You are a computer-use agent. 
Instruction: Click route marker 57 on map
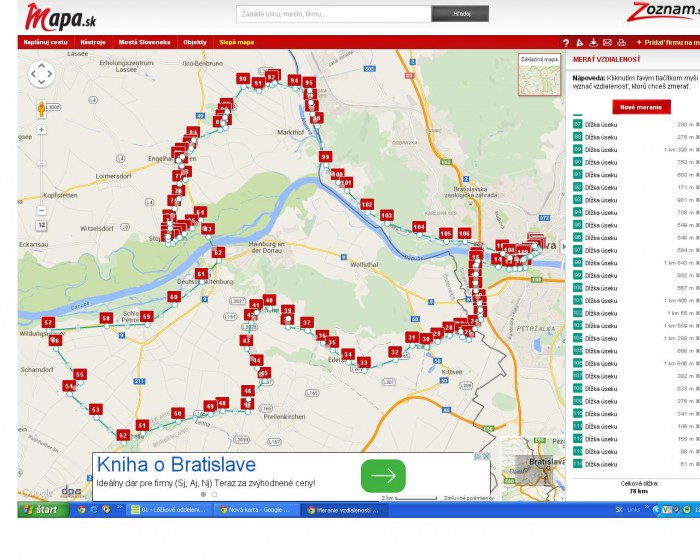pyautogui.click(x=48, y=322)
